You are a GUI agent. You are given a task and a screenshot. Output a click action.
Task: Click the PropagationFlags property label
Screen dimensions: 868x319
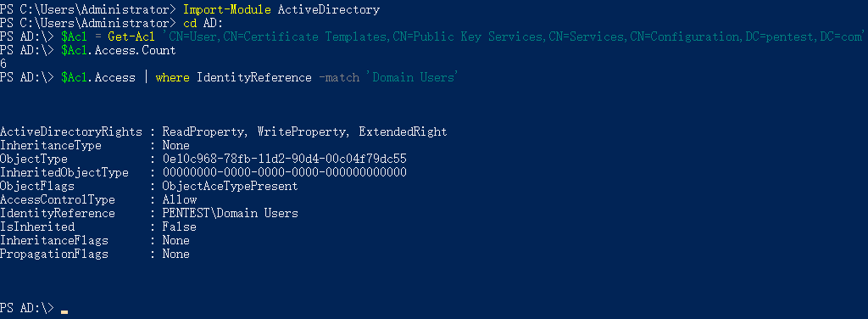point(54,254)
